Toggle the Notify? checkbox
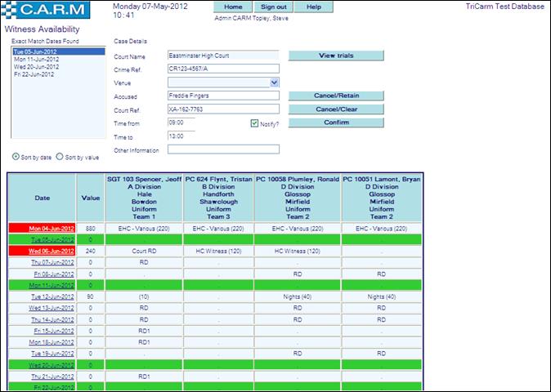Screen dimensions: 551x392 (255, 123)
